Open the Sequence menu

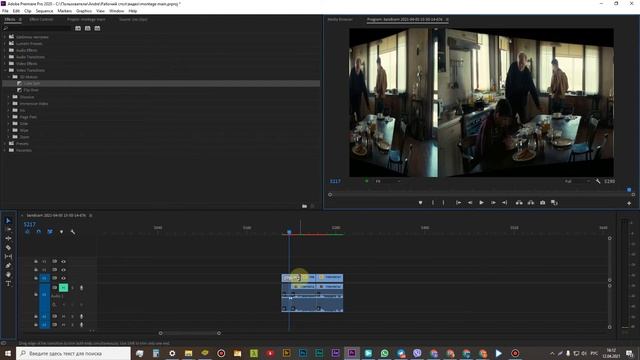click(x=44, y=11)
